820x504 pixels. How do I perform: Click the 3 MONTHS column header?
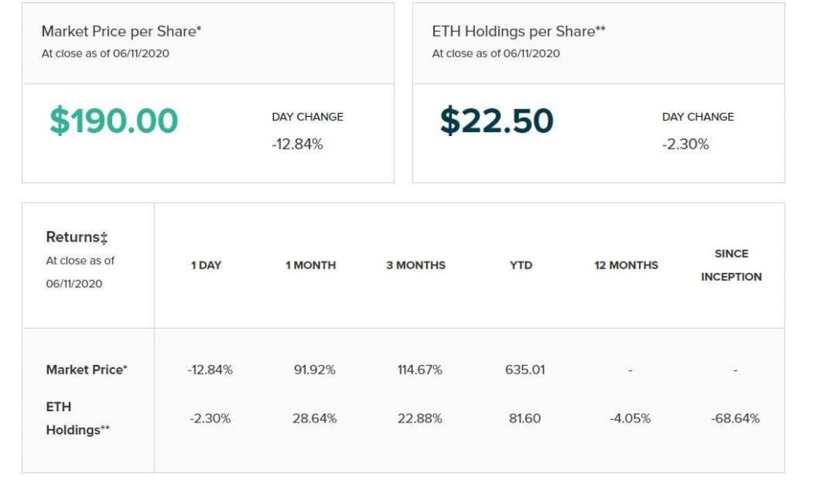(416, 266)
